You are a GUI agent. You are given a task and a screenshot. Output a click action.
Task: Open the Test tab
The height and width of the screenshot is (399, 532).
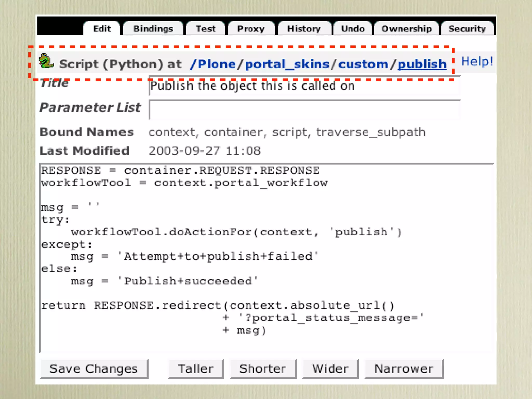205,29
